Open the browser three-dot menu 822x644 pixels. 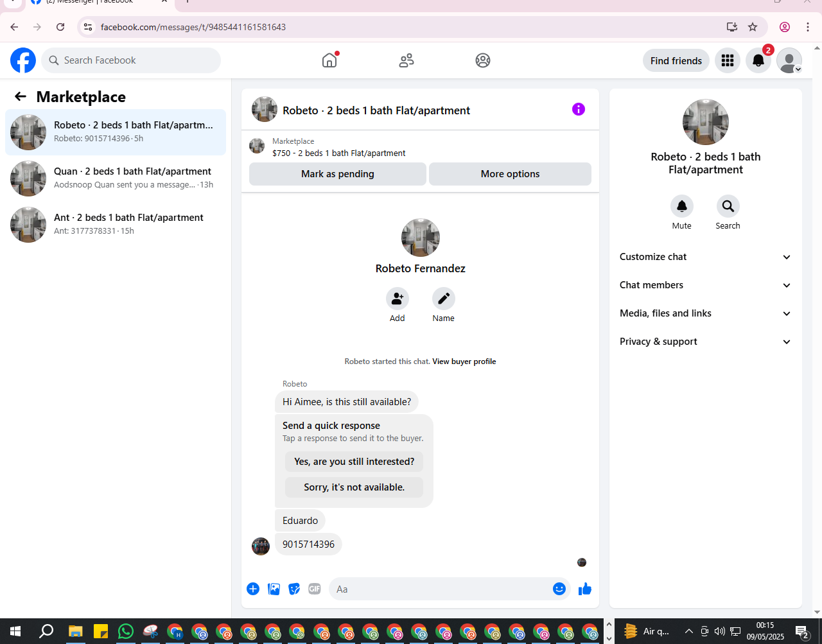(808, 27)
